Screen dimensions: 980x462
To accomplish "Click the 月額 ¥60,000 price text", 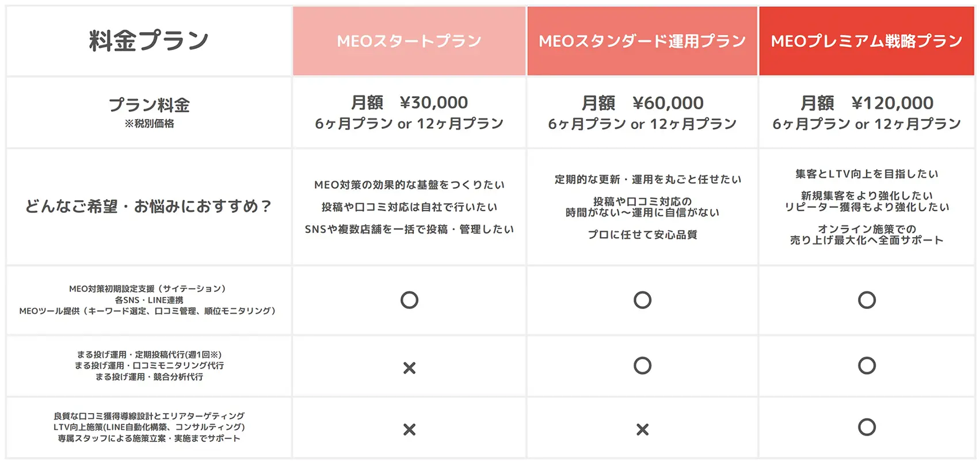I will point(642,103).
